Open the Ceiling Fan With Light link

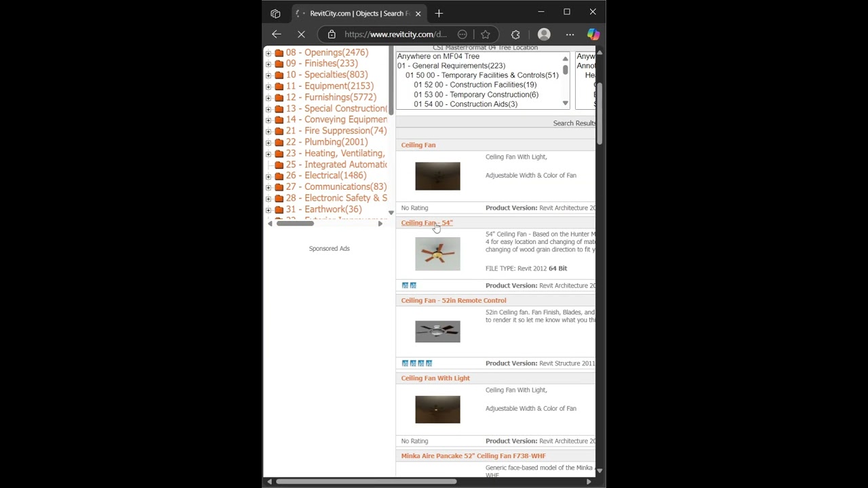[x=435, y=378]
